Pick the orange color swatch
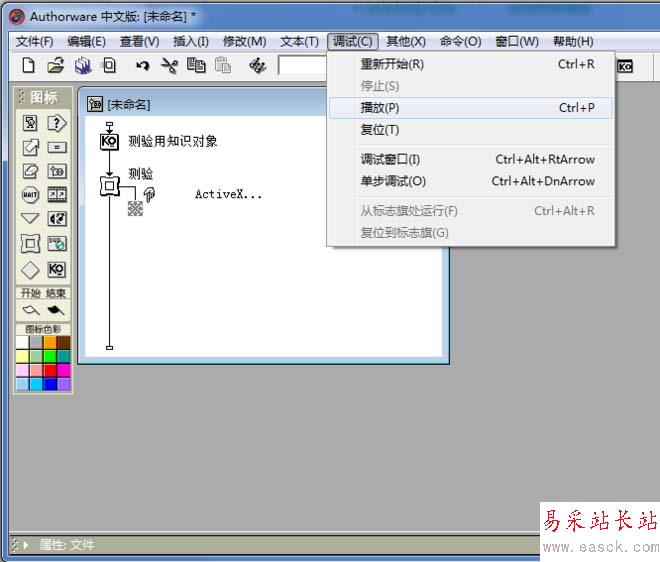660x562 pixels. point(50,342)
